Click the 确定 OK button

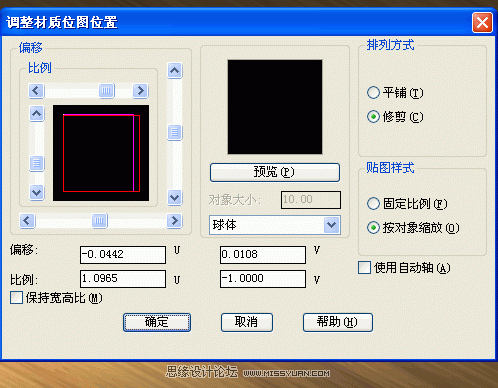(x=157, y=322)
